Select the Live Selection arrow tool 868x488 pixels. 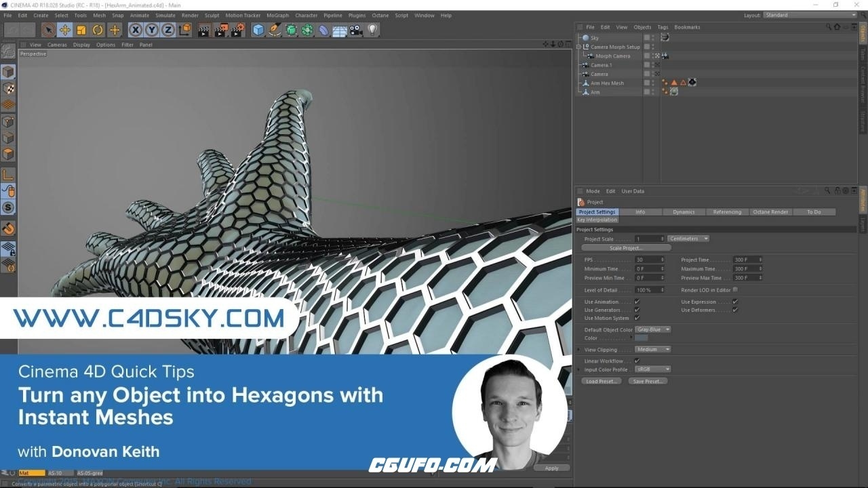pyautogui.click(x=48, y=30)
